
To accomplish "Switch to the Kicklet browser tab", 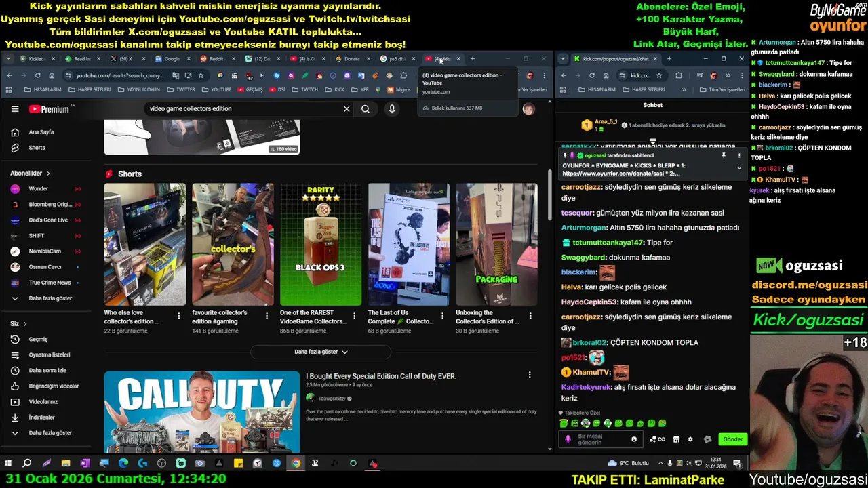I will tap(37, 59).
